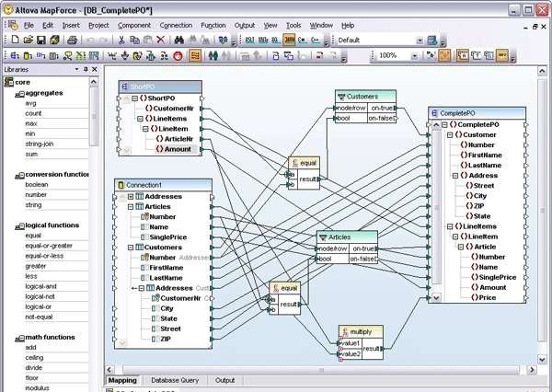Switch to the Database Query tab

click(175, 380)
